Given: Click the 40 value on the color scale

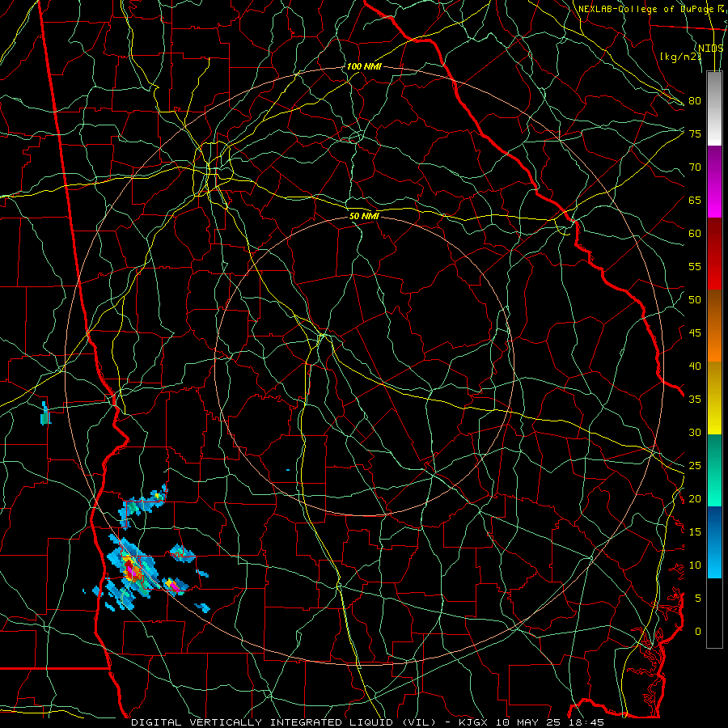Looking at the screenshot, I should coord(695,366).
